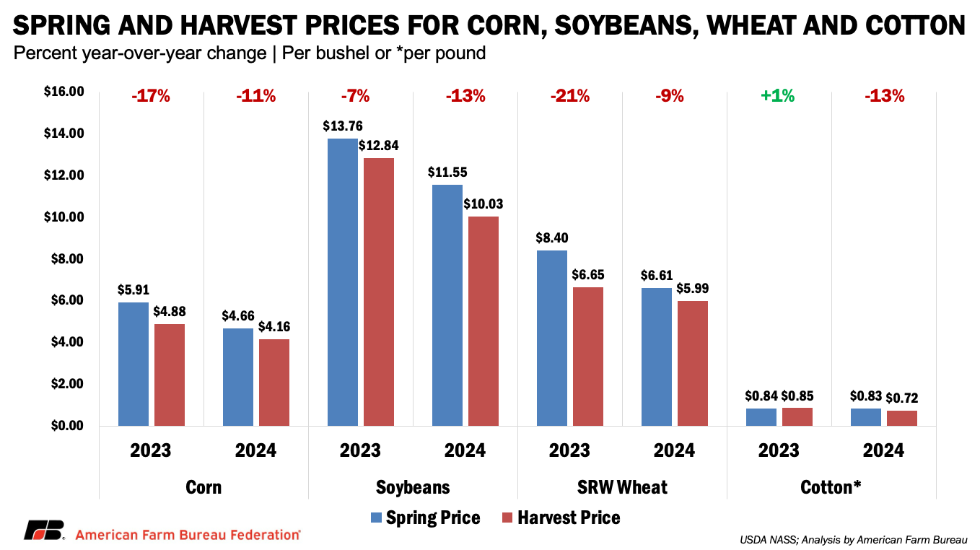Screen dimensions: 980x550
Task: Click the red Harvest Price legend swatch
Action: click(x=507, y=518)
